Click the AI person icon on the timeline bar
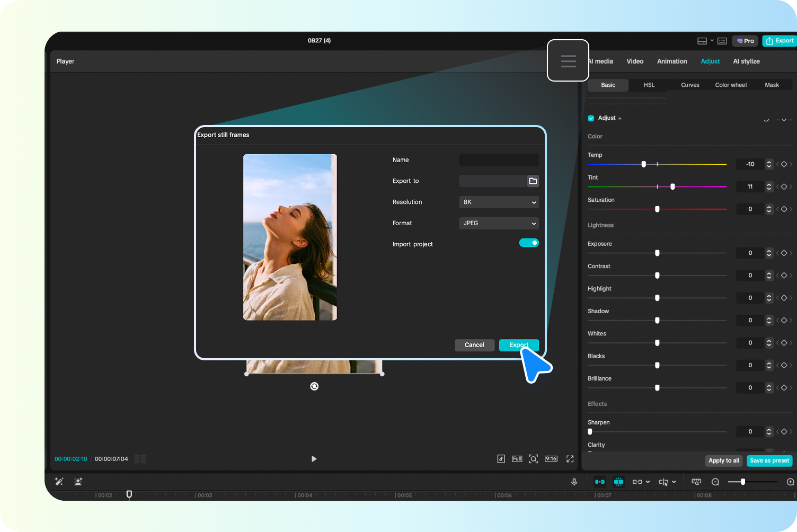 [x=78, y=482]
